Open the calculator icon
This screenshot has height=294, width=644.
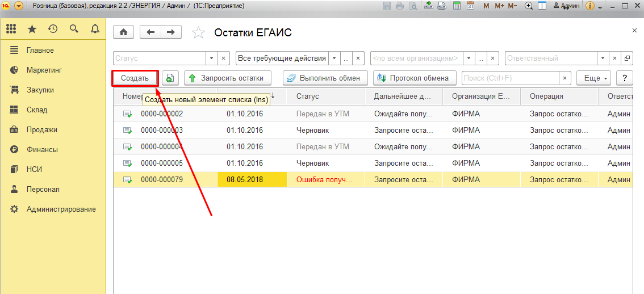tap(457, 6)
